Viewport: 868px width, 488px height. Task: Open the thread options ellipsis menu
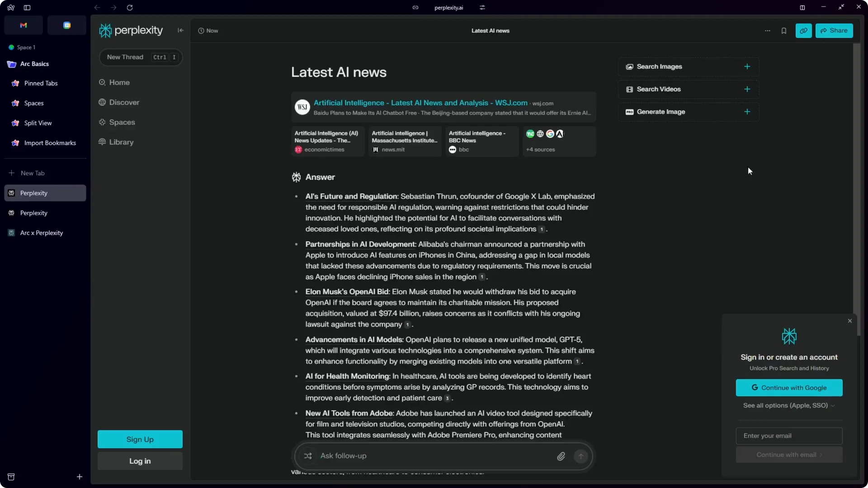[768, 30]
